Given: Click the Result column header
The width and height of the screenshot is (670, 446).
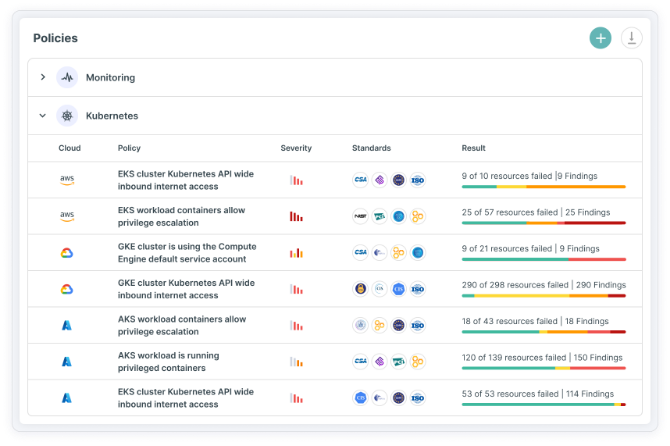Looking at the screenshot, I should tap(473, 148).
